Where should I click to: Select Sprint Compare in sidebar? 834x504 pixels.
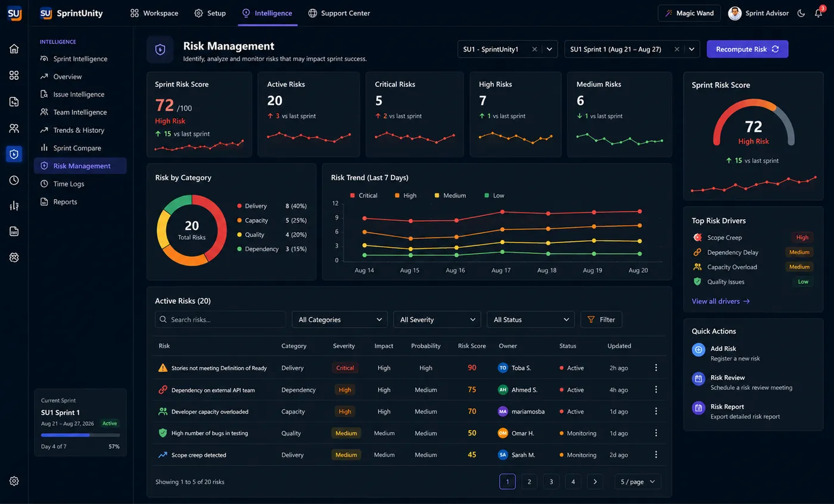click(x=80, y=148)
